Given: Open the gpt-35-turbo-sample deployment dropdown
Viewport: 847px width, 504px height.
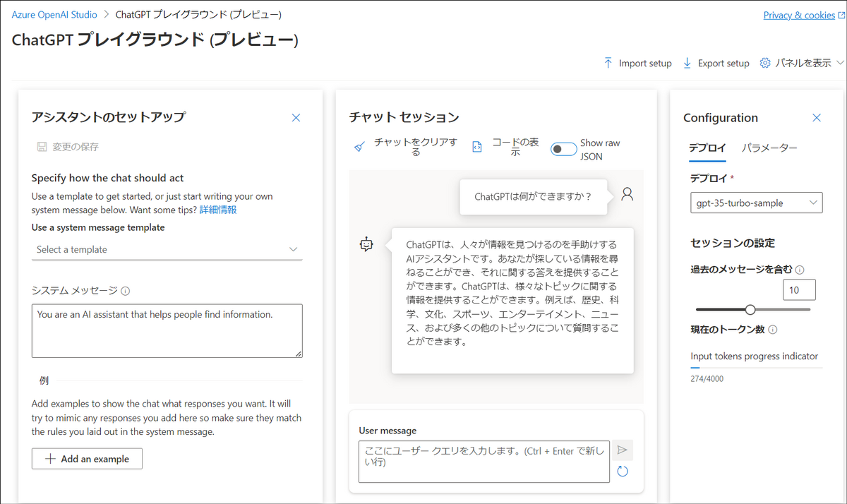Looking at the screenshot, I should 756,203.
